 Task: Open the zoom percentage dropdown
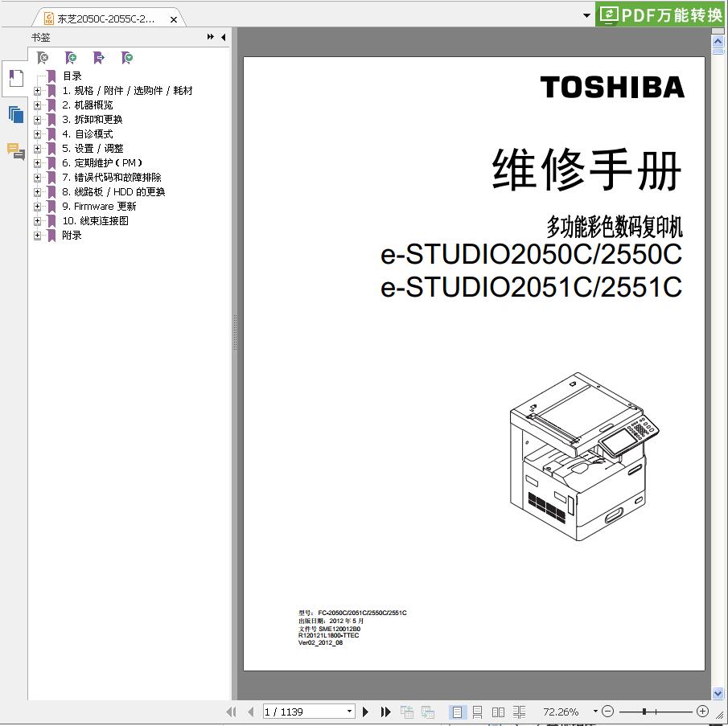click(595, 712)
